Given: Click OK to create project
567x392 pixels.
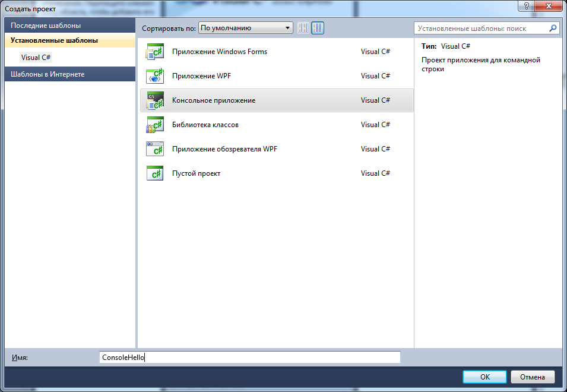Looking at the screenshot, I should [484, 377].
